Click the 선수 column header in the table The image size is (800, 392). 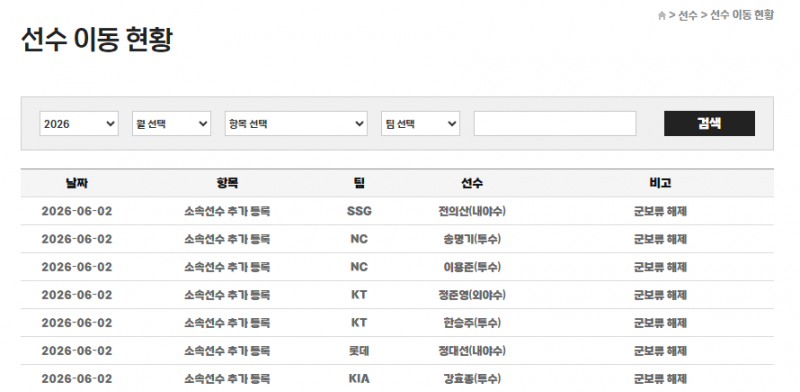coord(472,183)
